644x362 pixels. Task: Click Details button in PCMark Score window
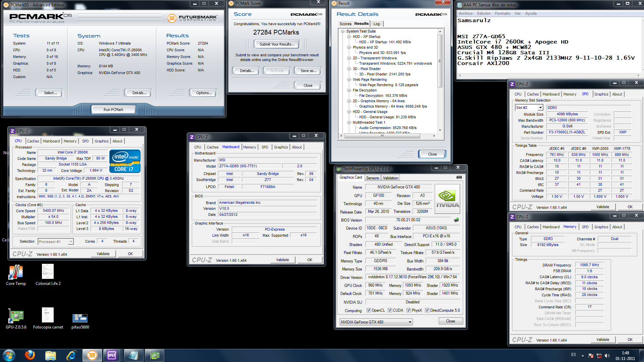(x=247, y=71)
